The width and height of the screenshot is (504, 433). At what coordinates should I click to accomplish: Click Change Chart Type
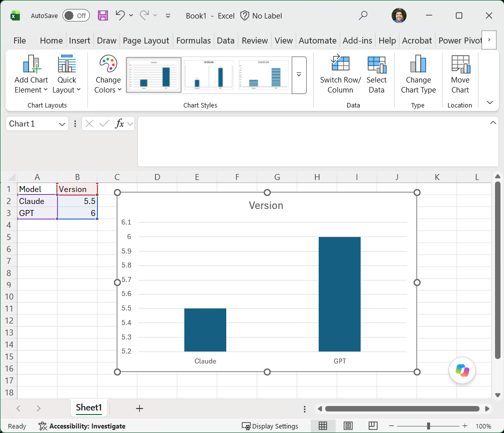418,74
